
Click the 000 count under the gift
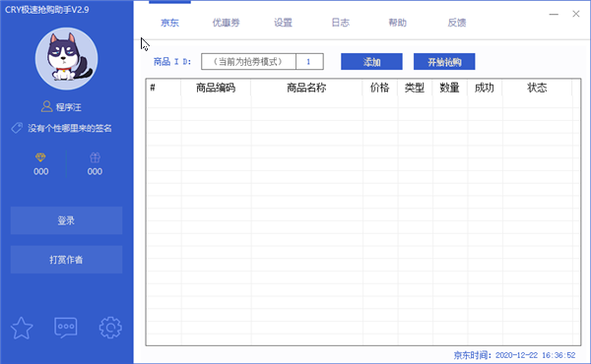pyautogui.click(x=95, y=171)
